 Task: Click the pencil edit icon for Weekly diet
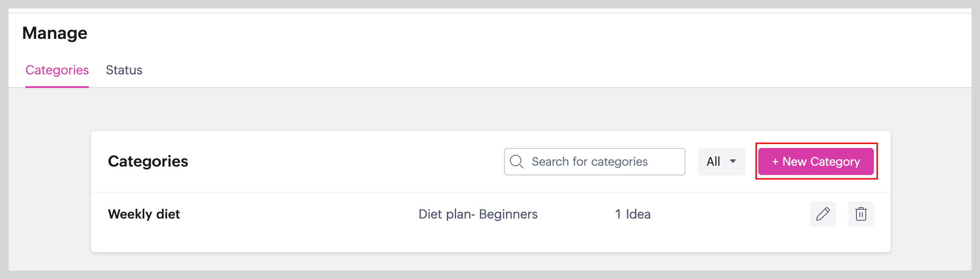tap(823, 214)
